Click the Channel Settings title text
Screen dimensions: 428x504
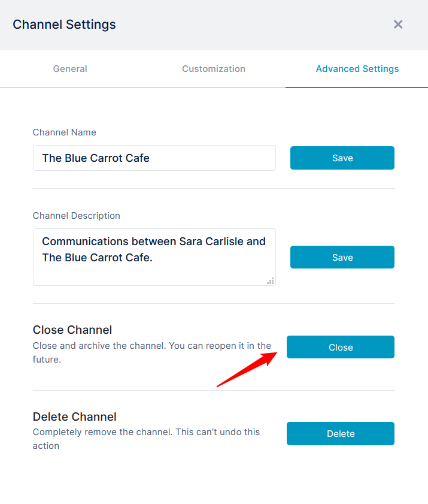64,25
